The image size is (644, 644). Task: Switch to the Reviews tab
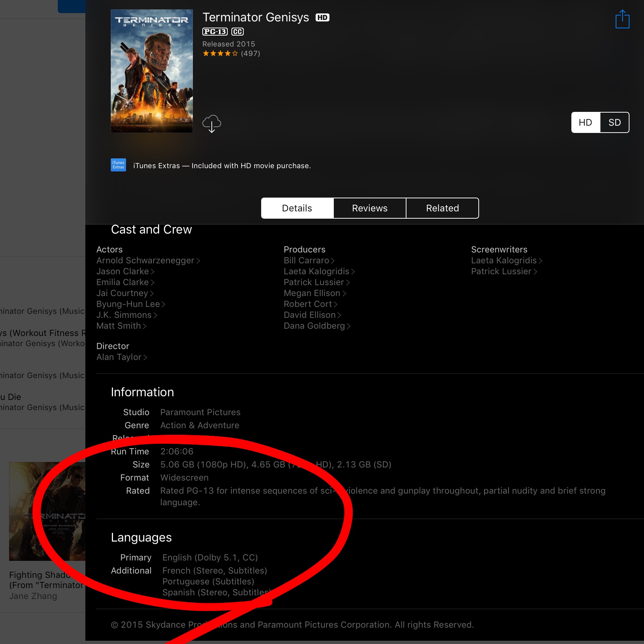[x=369, y=208]
